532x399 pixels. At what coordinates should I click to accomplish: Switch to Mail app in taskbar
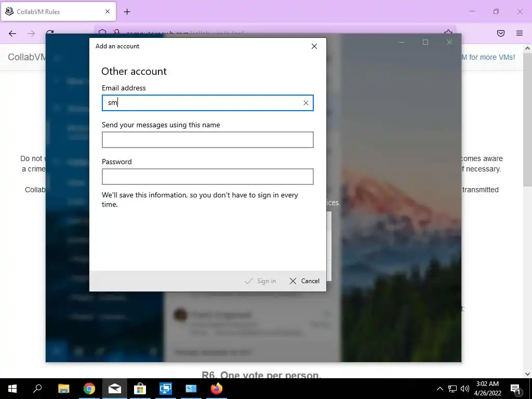[x=115, y=389]
